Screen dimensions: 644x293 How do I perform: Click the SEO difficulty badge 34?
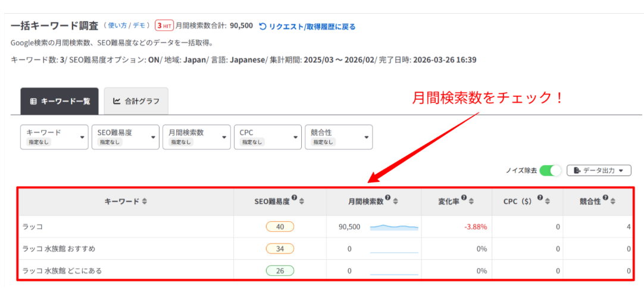pyautogui.click(x=280, y=248)
